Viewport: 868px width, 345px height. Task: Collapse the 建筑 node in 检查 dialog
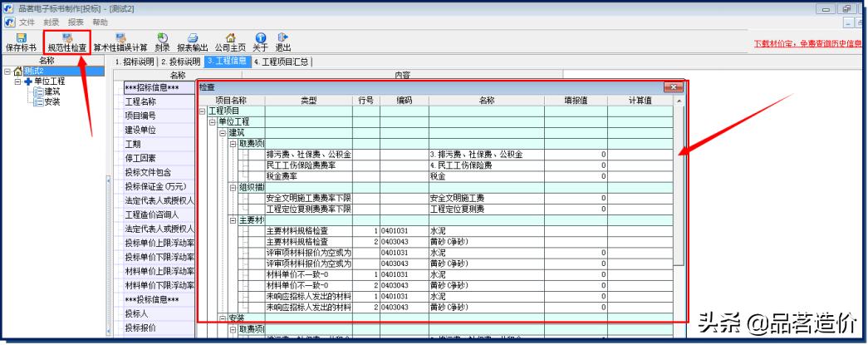[x=223, y=133]
